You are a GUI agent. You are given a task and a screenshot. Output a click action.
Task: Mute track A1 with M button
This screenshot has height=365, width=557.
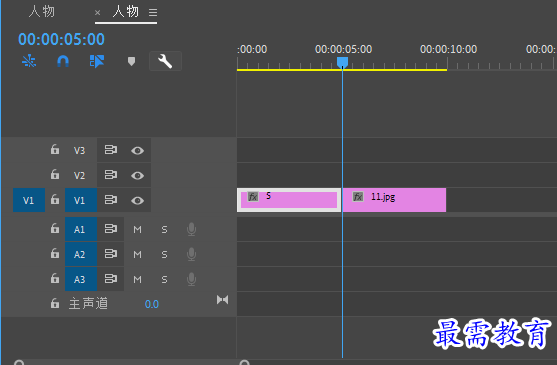[x=137, y=230]
